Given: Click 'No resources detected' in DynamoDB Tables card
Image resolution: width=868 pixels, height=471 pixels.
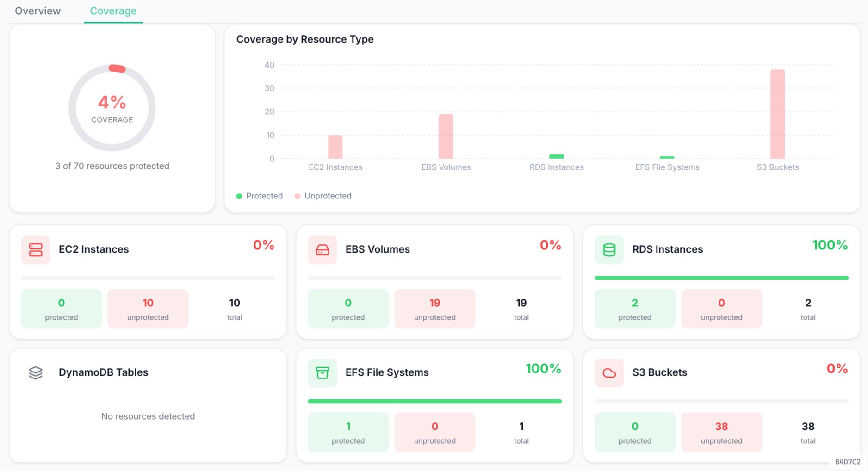Looking at the screenshot, I should (148, 416).
